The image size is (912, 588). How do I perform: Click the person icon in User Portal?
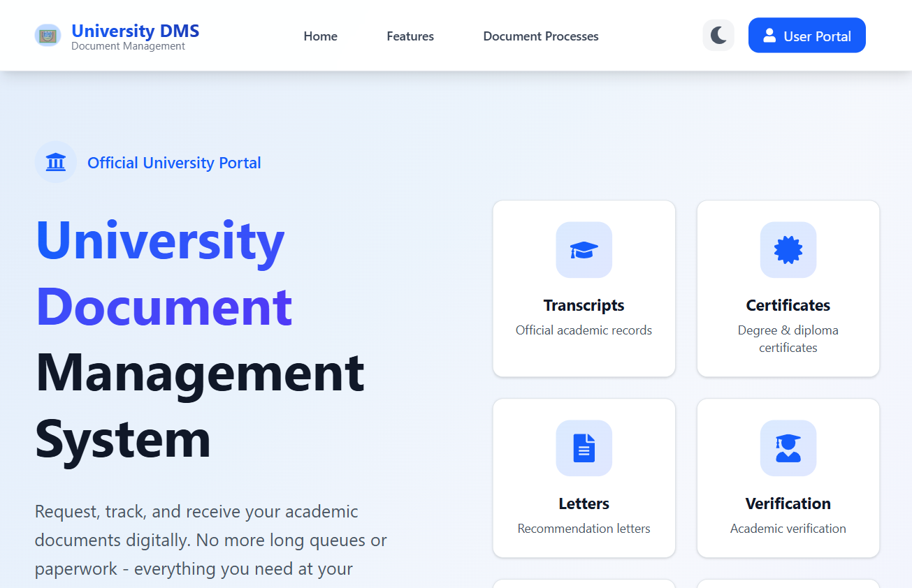pos(769,36)
